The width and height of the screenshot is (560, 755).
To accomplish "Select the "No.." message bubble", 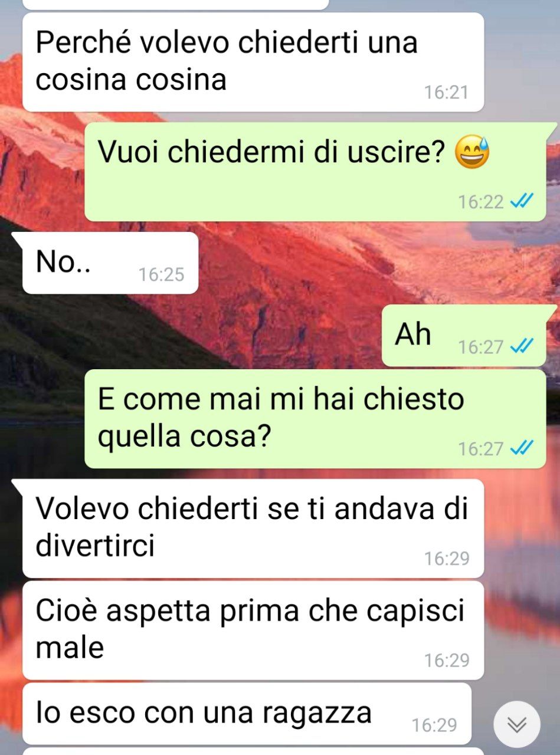I will 110,263.
